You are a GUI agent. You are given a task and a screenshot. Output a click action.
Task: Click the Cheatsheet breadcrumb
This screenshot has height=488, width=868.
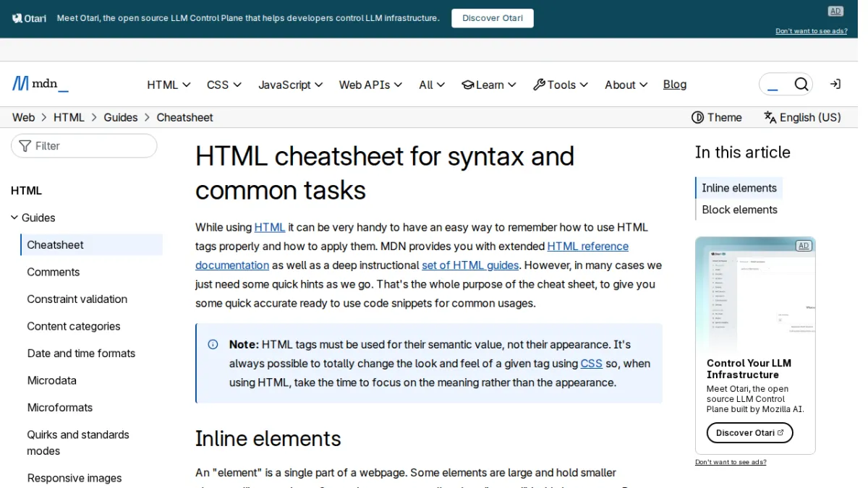[184, 117]
